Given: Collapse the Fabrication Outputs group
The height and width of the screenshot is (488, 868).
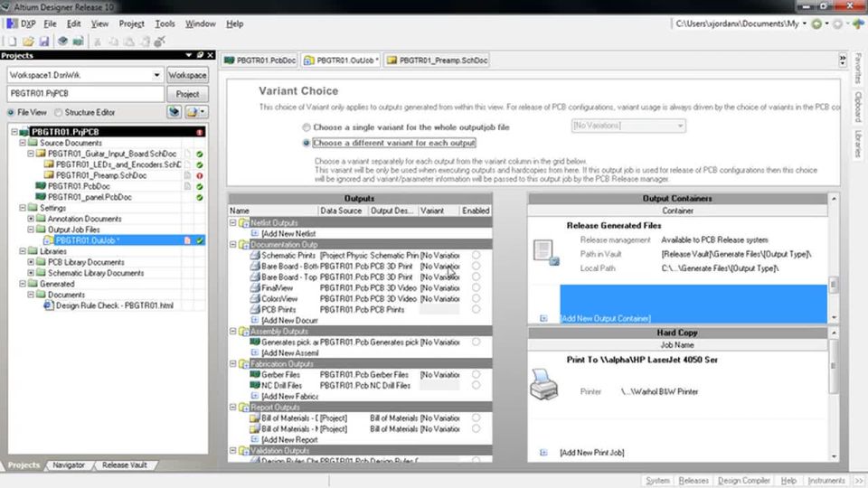Looking at the screenshot, I should [233, 363].
